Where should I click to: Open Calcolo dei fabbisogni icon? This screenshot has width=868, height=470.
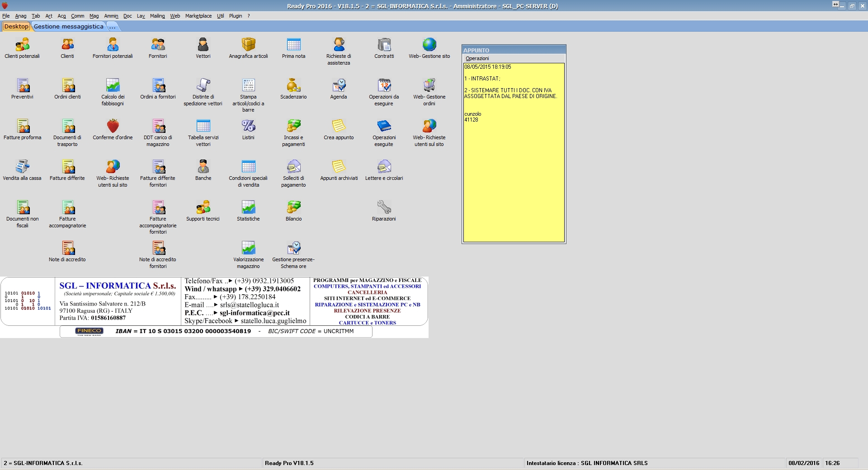pyautogui.click(x=113, y=85)
